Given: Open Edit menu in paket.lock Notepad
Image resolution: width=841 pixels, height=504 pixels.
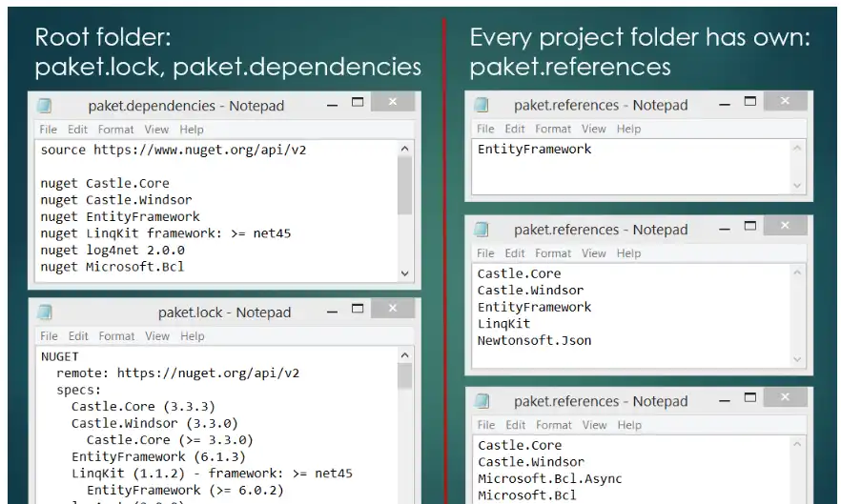Looking at the screenshot, I should [x=78, y=336].
